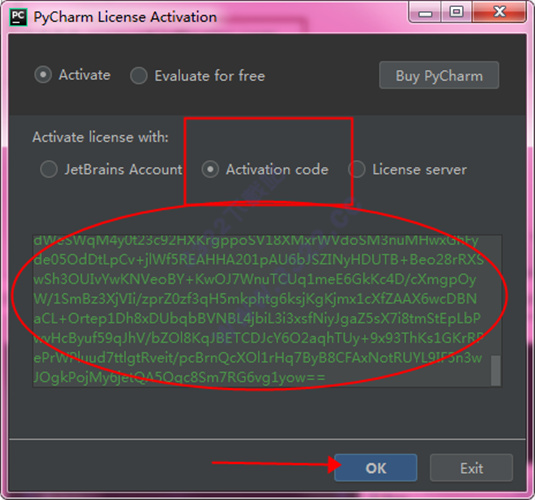
Task: Minimize the License Activation window
Action: pos(425,12)
